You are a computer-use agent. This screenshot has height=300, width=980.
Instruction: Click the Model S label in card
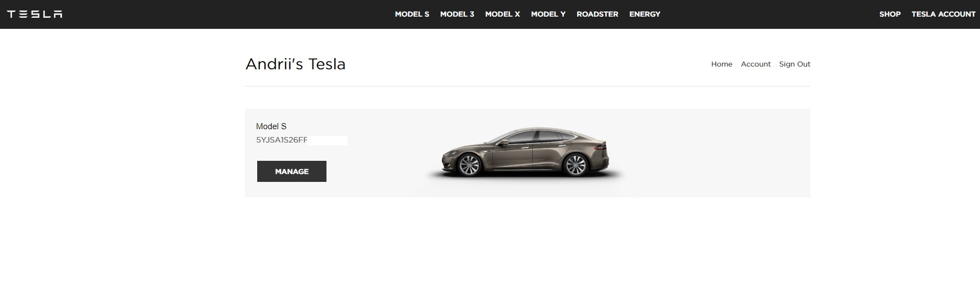pos(271,126)
